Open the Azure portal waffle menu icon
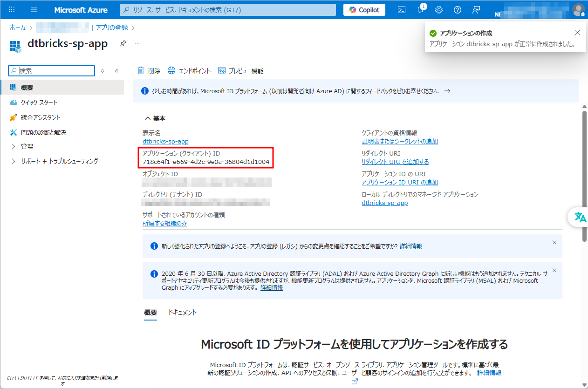Viewport: 588px width, 389px height. coord(12,10)
